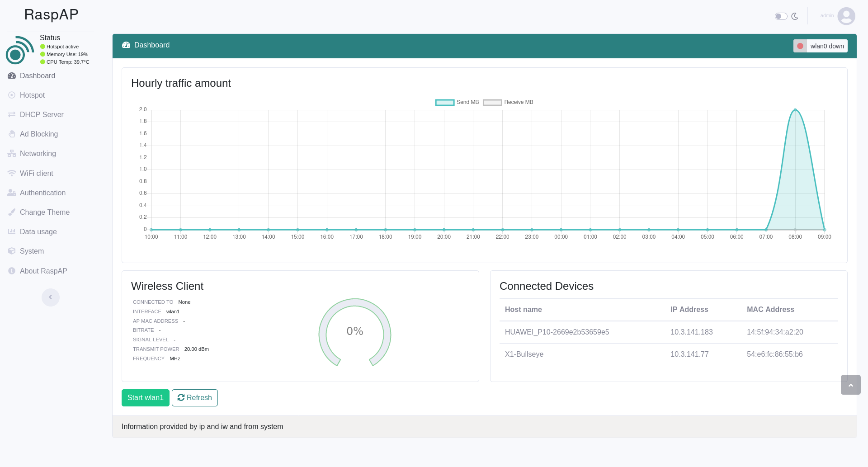Image resolution: width=868 pixels, height=467 pixels.
Task: Click the Data usage chart icon
Action: click(11, 231)
